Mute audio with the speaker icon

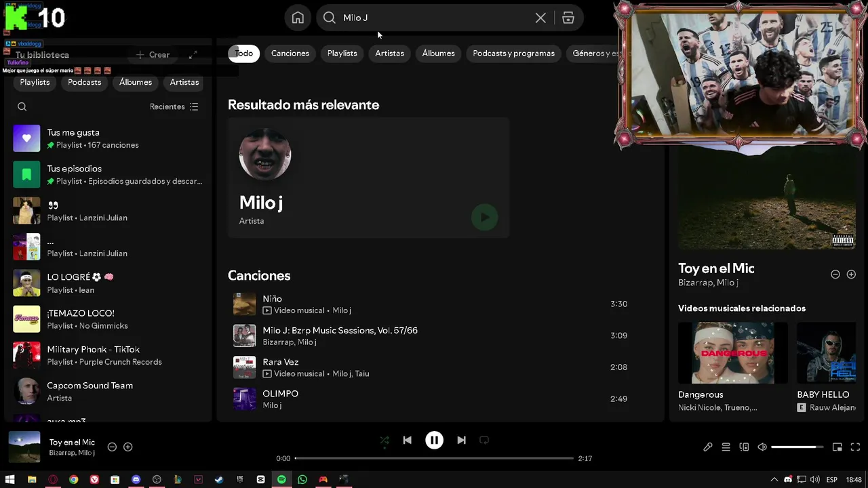[762, 447]
